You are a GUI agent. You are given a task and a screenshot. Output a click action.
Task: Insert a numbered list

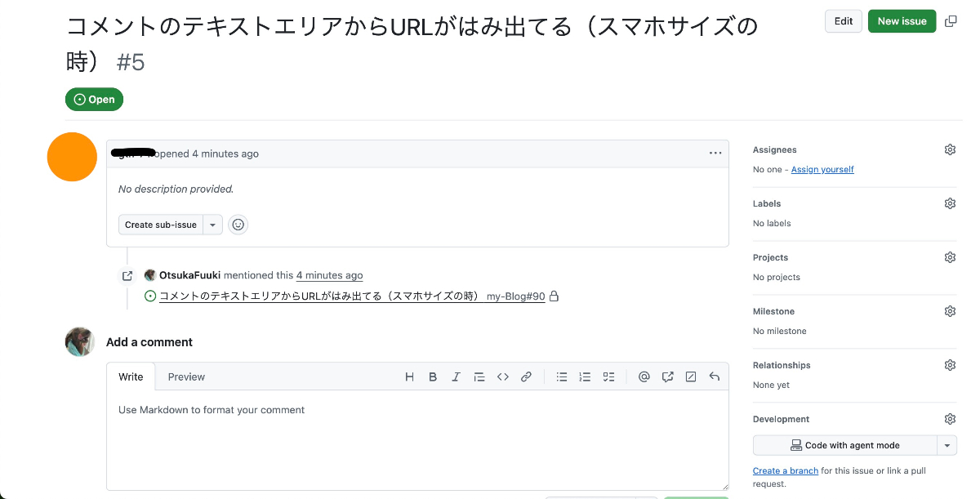point(585,377)
